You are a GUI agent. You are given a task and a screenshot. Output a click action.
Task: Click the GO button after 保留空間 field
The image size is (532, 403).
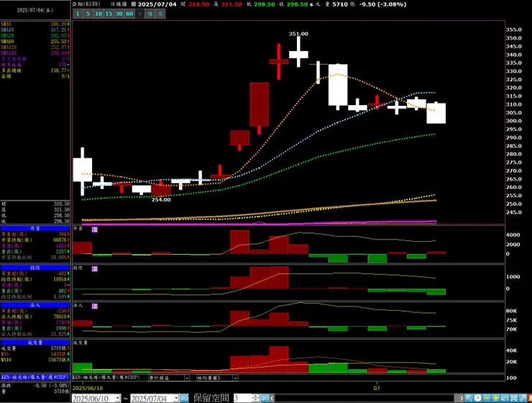click(x=265, y=398)
